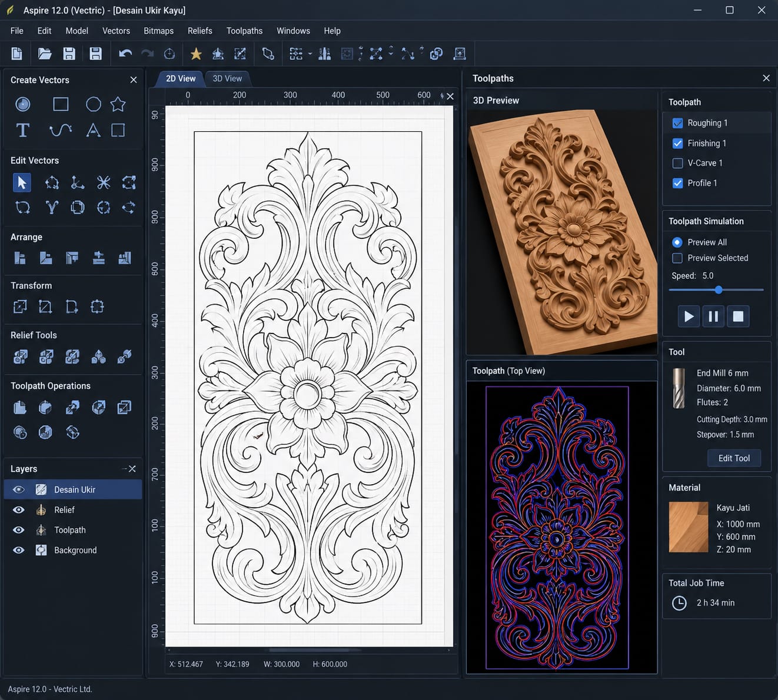This screenshot has height=700, width=778.
Task: Click the Desain Ukir layer icon
Action: click(x=41, y=489)
